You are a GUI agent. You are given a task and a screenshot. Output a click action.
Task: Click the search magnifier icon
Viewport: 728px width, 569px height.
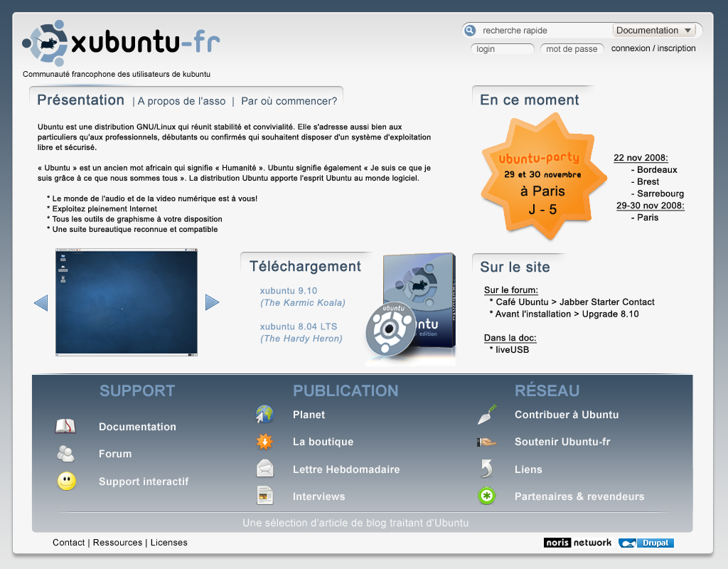pos(470,31)
